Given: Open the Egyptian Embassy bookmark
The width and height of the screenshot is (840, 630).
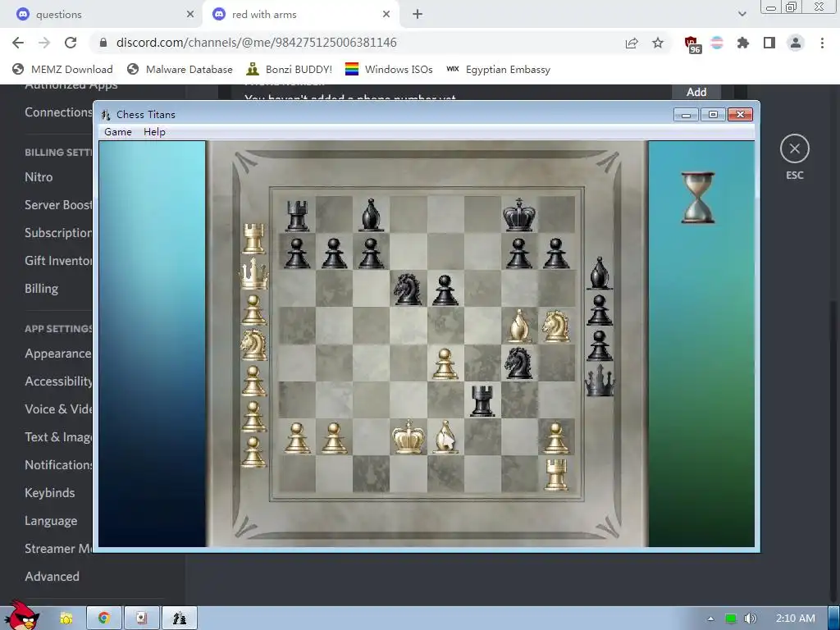Looking at the screenshot, I should pyautogui.click(x=498, y=69).
